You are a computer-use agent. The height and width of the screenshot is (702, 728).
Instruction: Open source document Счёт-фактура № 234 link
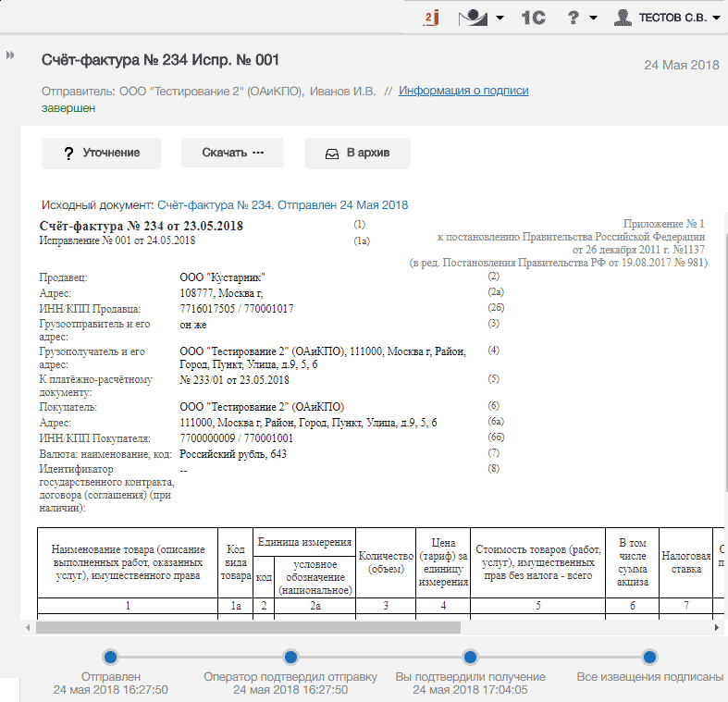pyautogui.click(x=282, y=205)
